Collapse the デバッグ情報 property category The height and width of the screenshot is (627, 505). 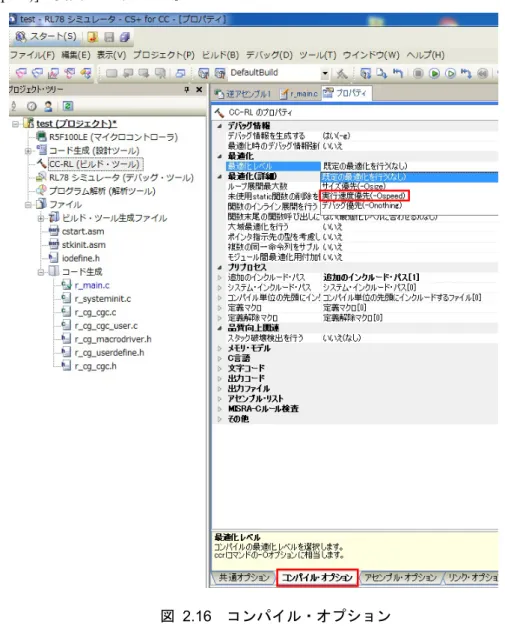coord(220,126)
